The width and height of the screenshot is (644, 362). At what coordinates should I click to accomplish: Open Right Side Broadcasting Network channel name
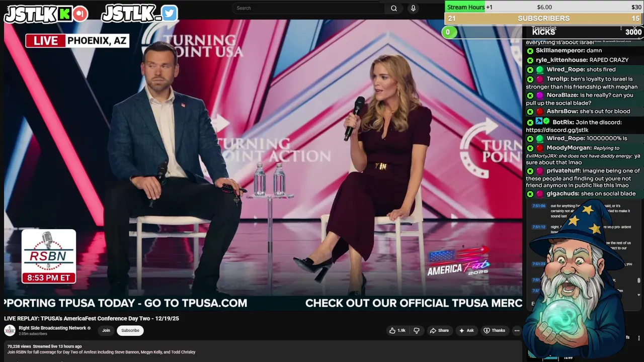[52, 328]
